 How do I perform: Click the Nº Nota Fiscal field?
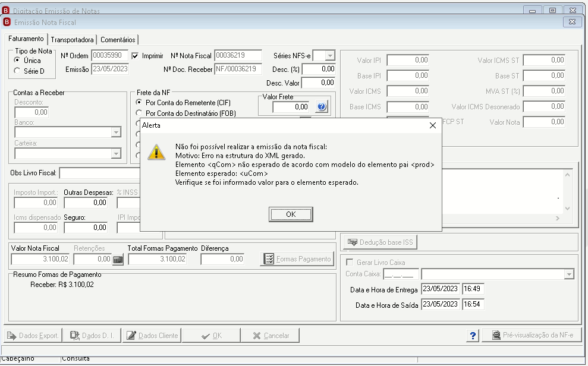point(238,55)
